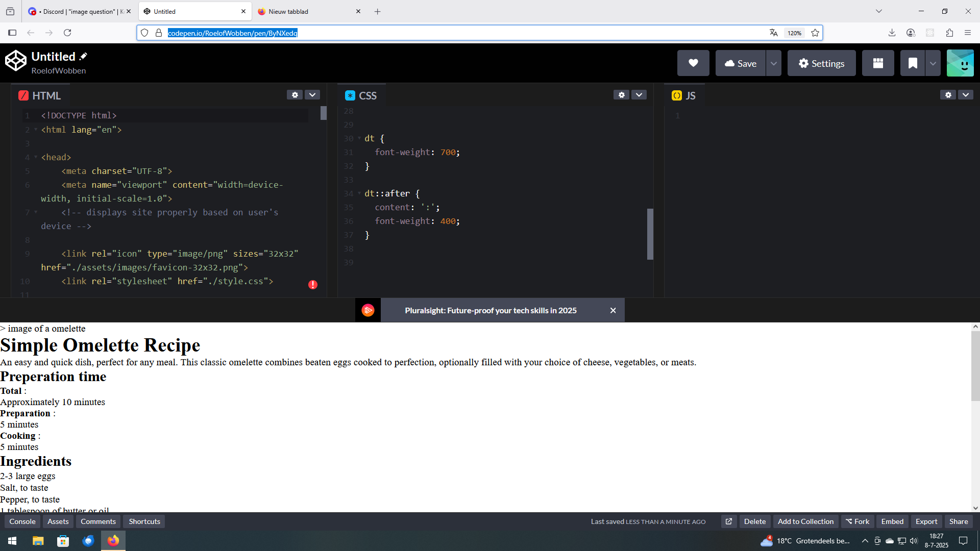Love this pen with heart button
980x551 pixels.
(x=693, y=63)
